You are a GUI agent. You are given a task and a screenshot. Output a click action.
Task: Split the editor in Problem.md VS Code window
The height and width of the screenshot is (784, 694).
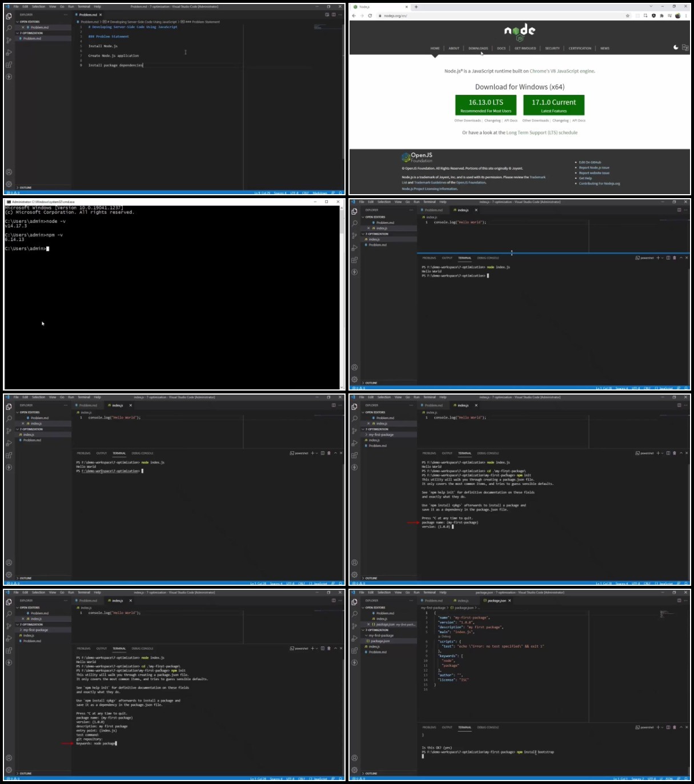pos(334,14)
